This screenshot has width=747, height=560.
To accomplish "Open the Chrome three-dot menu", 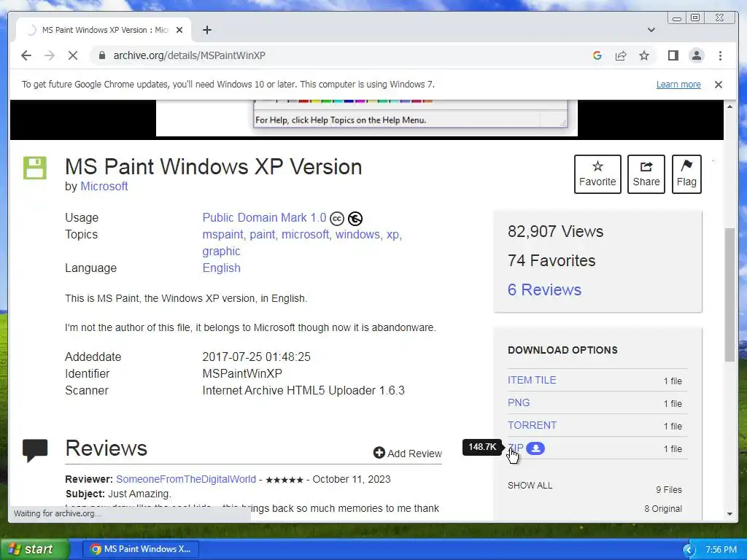I will point(720,55).
